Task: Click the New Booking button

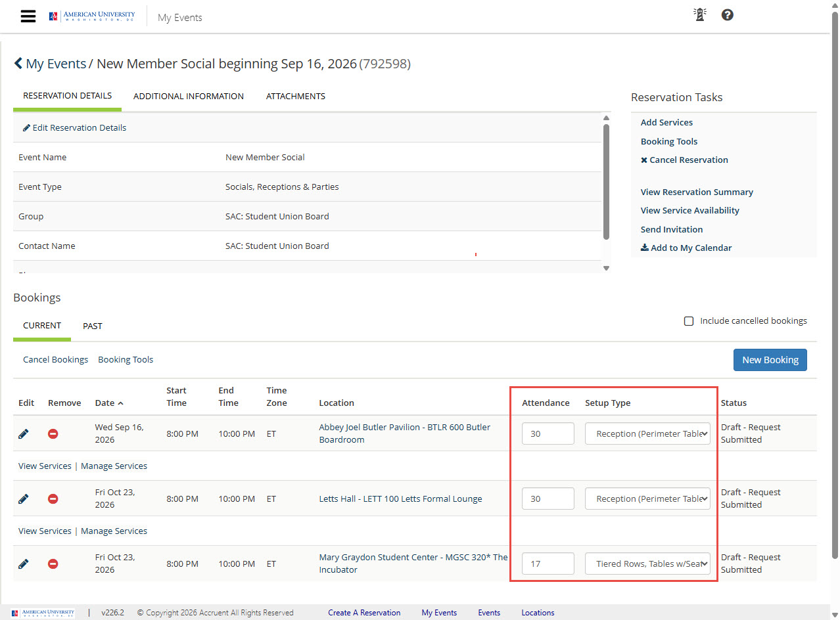Action: coord(770,359)
